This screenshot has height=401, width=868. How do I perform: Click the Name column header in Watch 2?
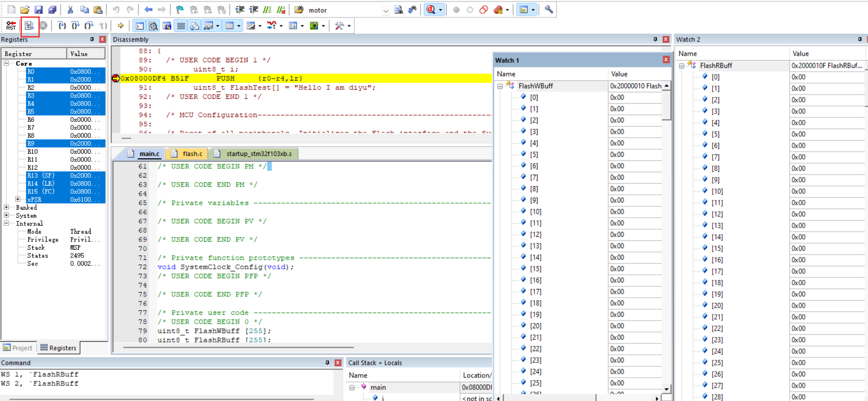click(x=732, y=53)
